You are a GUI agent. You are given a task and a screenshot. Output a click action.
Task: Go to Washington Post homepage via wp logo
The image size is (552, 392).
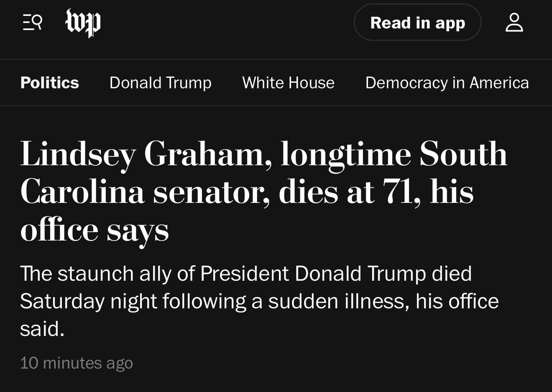[x=83, y=23]
